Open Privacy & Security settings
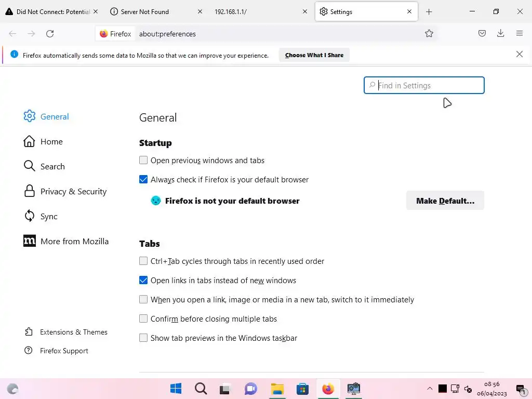Viewport: 532px width, 399px height. (x=65, y=191)
